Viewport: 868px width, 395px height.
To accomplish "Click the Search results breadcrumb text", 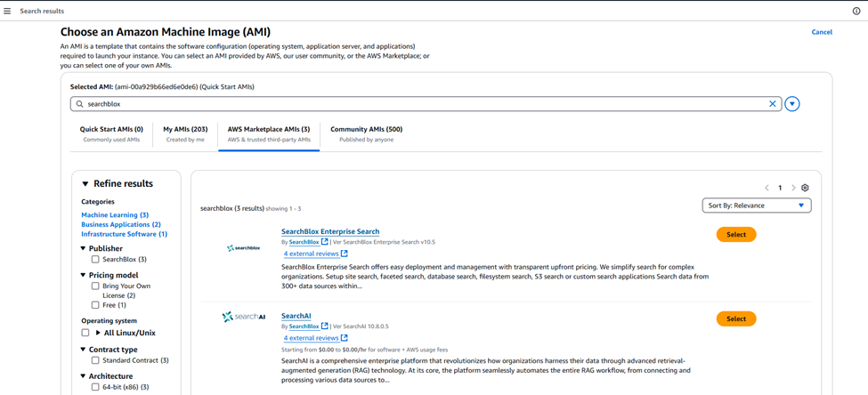I will click(42, 11).
